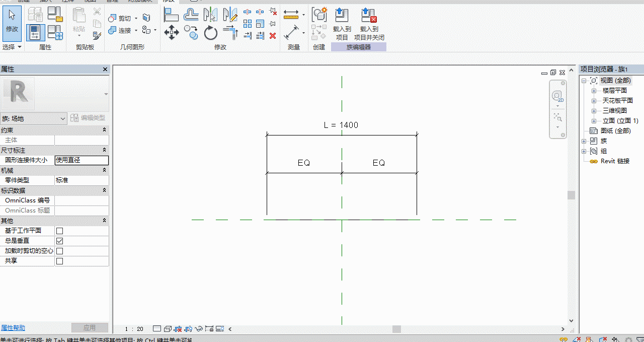Open the 属性帮助 link
644x342 pixels.
[13, 328]
